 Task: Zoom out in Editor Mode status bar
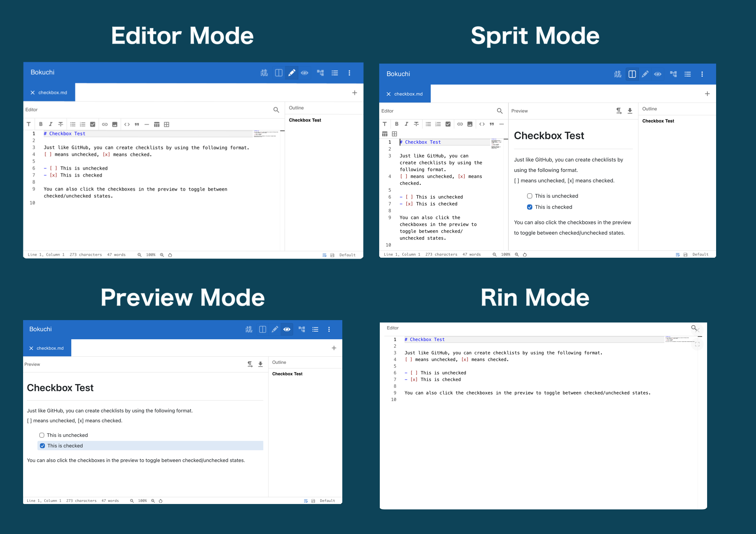click(x=139, y=255)
